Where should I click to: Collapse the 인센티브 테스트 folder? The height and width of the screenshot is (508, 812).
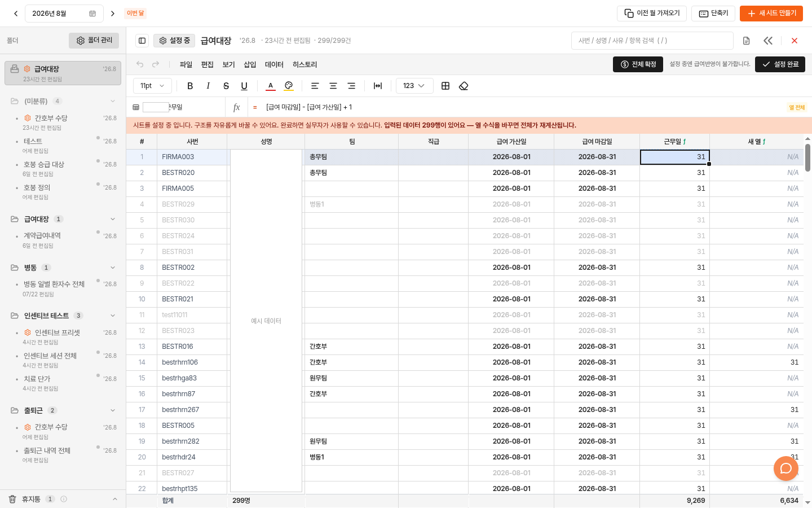[x=113, y=316]
